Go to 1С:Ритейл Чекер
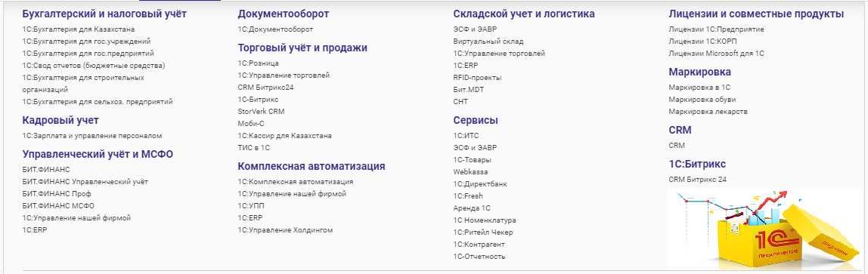 click(x=482, y=232)
